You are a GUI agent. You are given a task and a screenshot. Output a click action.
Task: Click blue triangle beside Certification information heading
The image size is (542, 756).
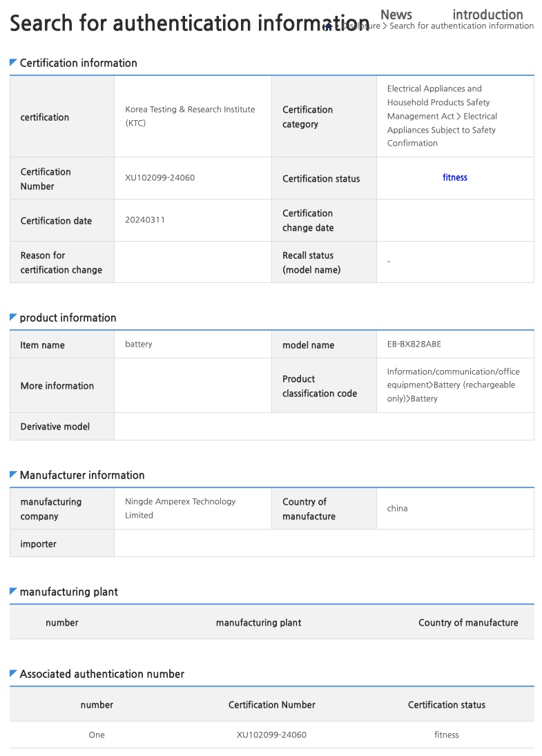pyautogui.click(x=13, y=63)
